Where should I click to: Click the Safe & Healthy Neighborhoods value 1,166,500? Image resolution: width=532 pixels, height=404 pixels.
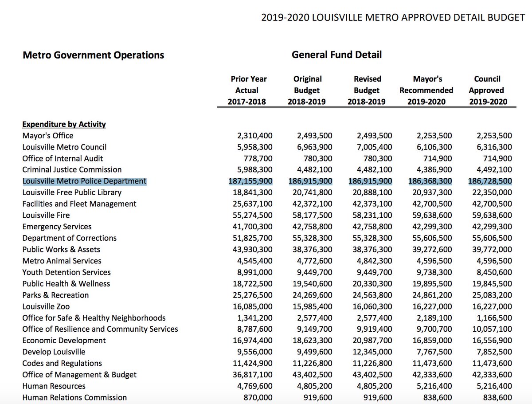pos(493,318)
